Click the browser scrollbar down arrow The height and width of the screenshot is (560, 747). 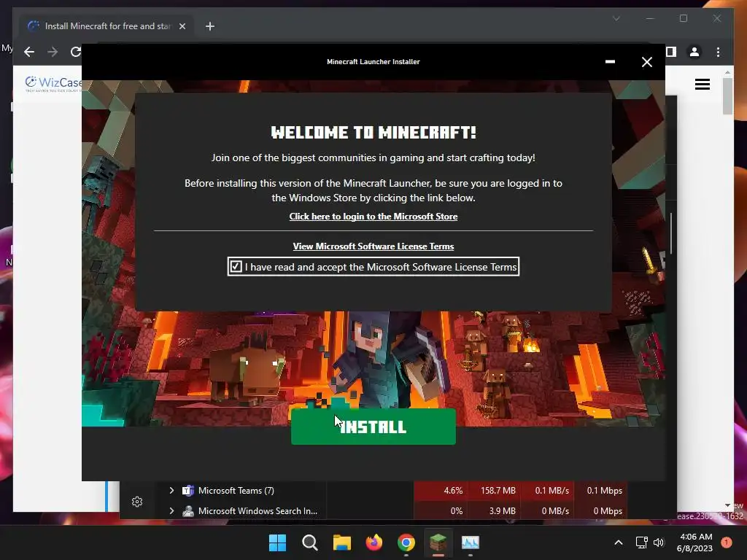click(x=727, y=505)
